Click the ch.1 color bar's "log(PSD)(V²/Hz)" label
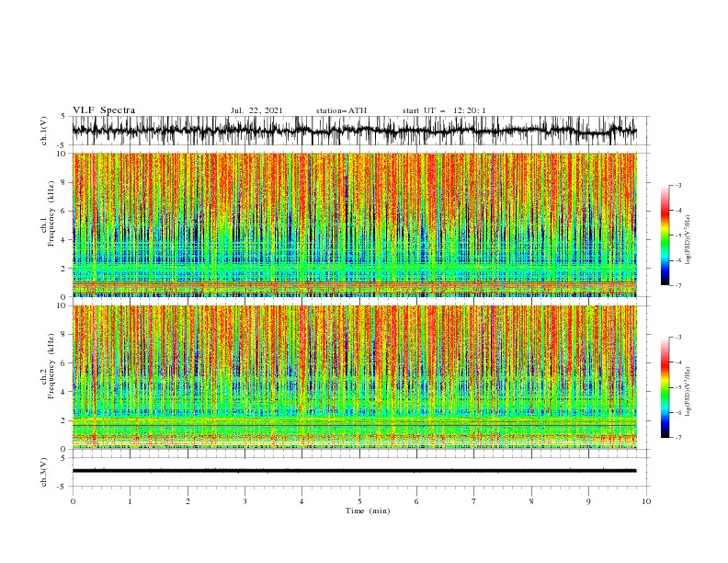This screenshot has height=563, width=728. (688, 240)
